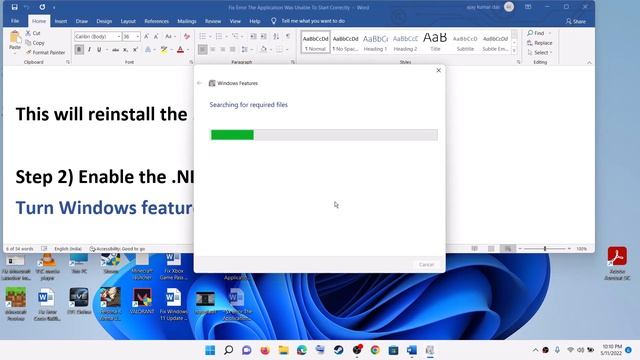Apply red font color

[x=180, y=49]
